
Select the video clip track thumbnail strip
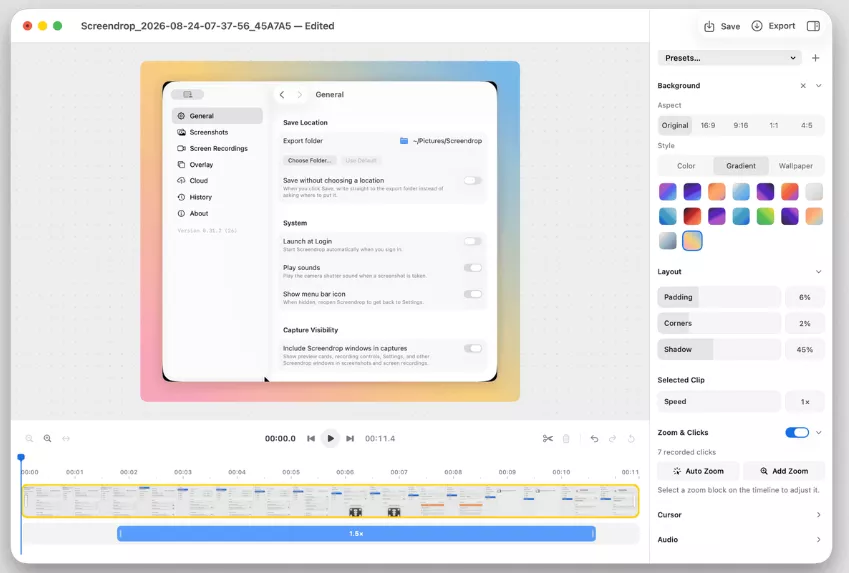[330, 501]
